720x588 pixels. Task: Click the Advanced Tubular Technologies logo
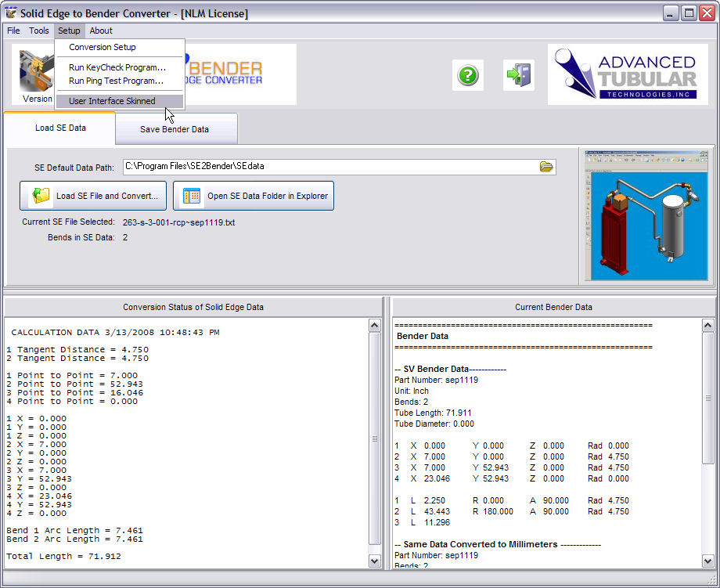[x=628, y=75]
